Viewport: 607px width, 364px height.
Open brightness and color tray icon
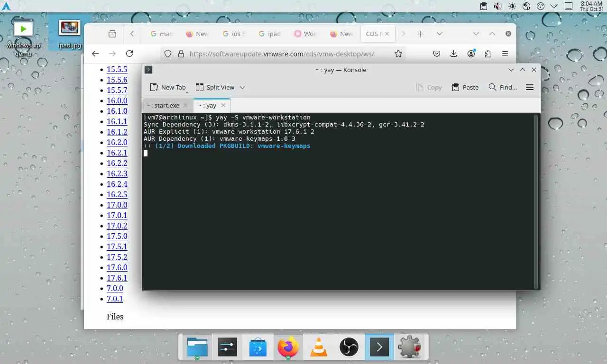point(512,6)
